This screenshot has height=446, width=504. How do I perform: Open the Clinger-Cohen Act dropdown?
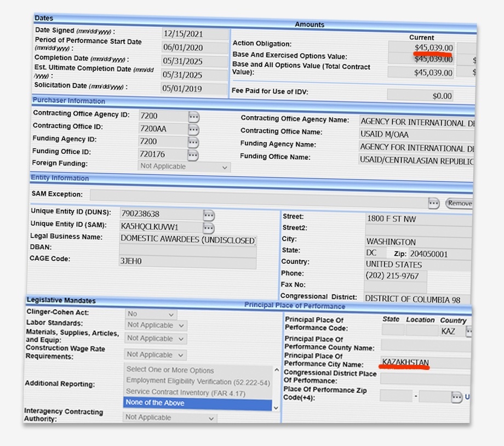click(151, 314)
